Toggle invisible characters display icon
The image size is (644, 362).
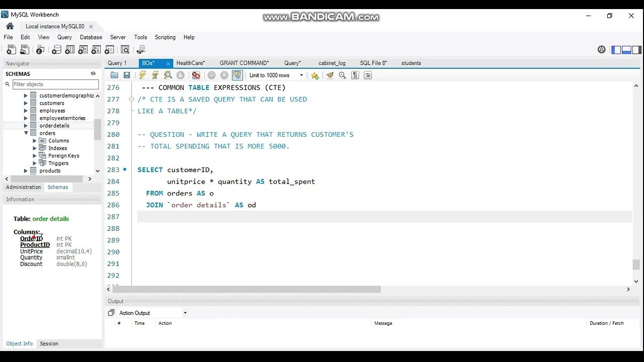[355, 75]
